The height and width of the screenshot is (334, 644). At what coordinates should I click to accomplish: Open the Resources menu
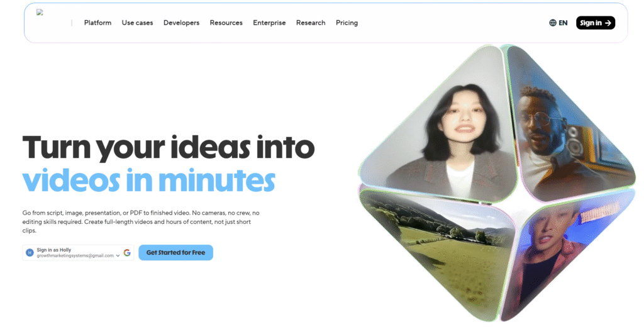point(226,23)
